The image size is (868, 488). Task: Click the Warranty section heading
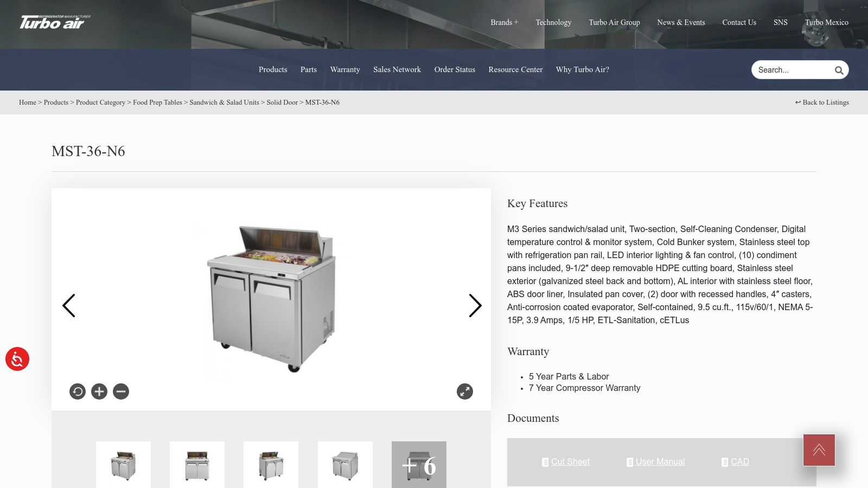[528, 352]
